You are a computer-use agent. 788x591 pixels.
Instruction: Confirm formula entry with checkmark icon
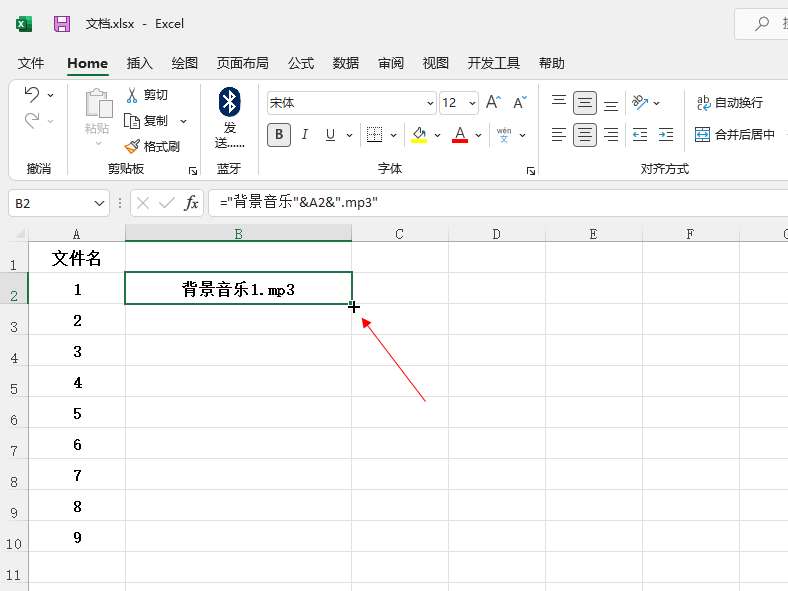[166, 203]
